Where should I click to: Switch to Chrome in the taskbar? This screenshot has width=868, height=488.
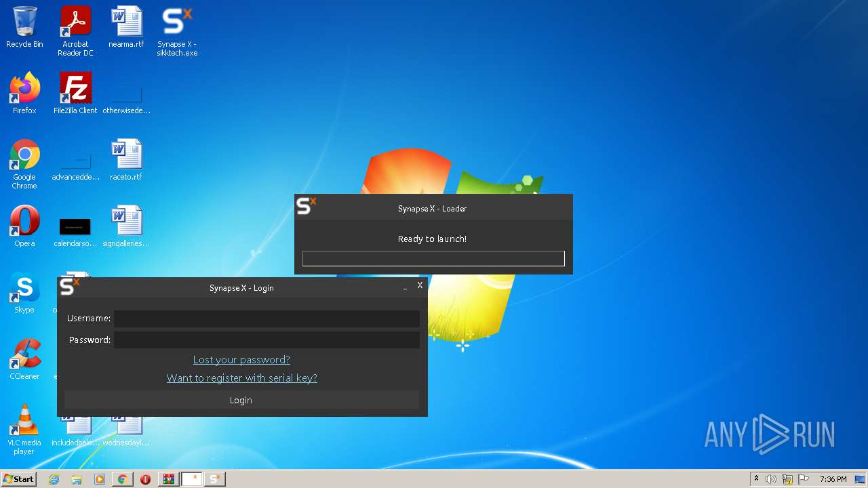click(x=123, y=479)
